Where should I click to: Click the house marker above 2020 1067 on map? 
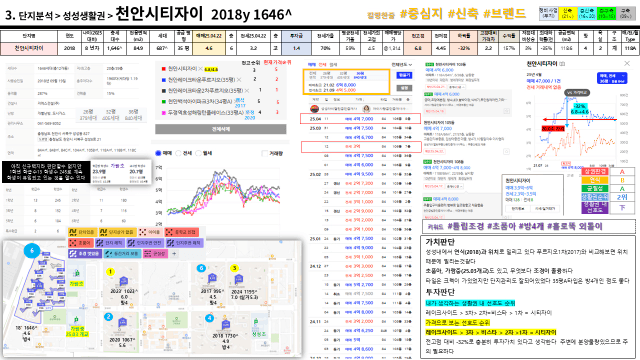[122, 323]
